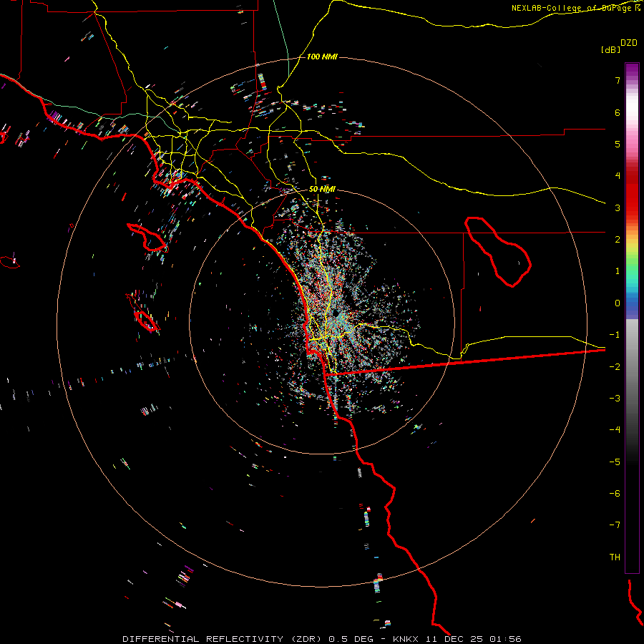The image size is (644, 644).
Task: Click the Salton Sea red outline
Action: [497, 252]
